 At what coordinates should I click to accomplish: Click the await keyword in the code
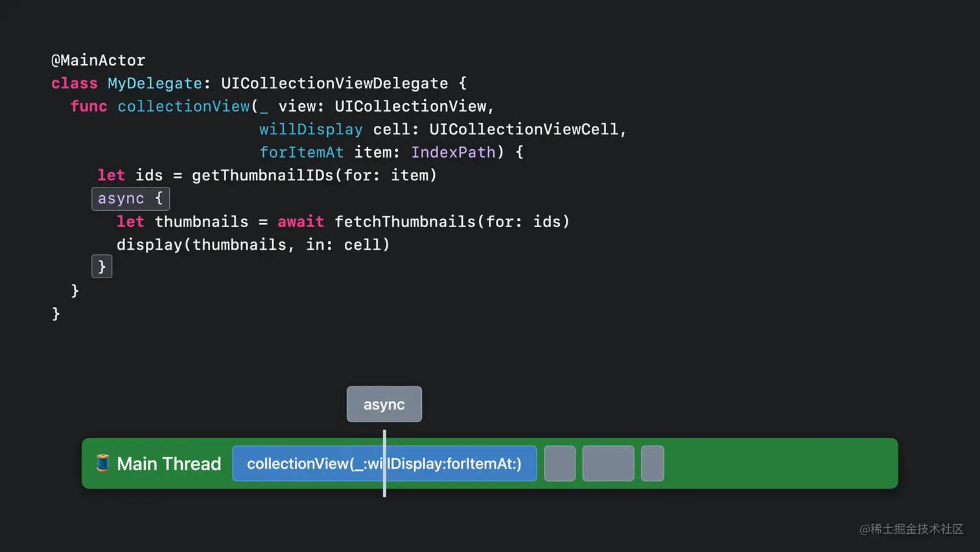pyautogui.click(x=300, y=221)
